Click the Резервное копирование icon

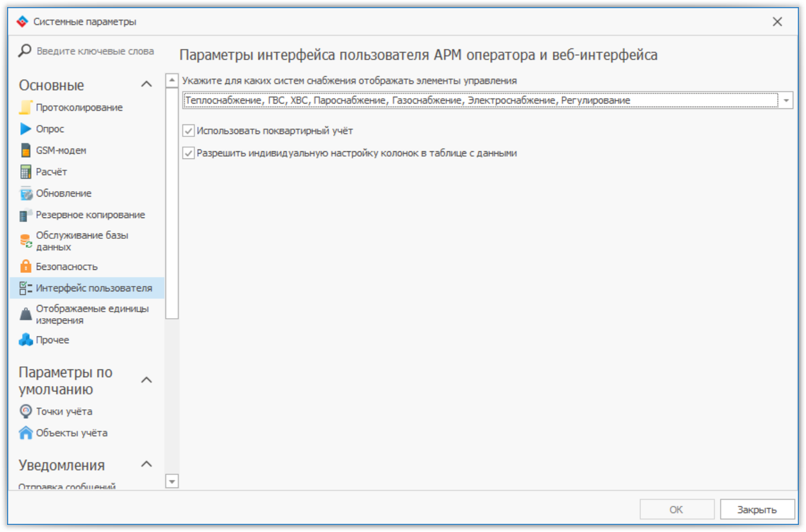pos(26,214)
